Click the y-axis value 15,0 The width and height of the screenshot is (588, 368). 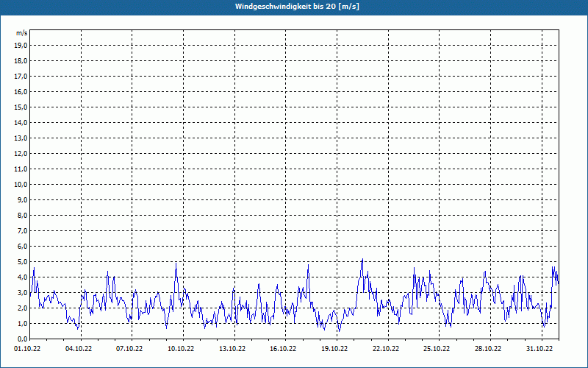[x=21, y=107]
